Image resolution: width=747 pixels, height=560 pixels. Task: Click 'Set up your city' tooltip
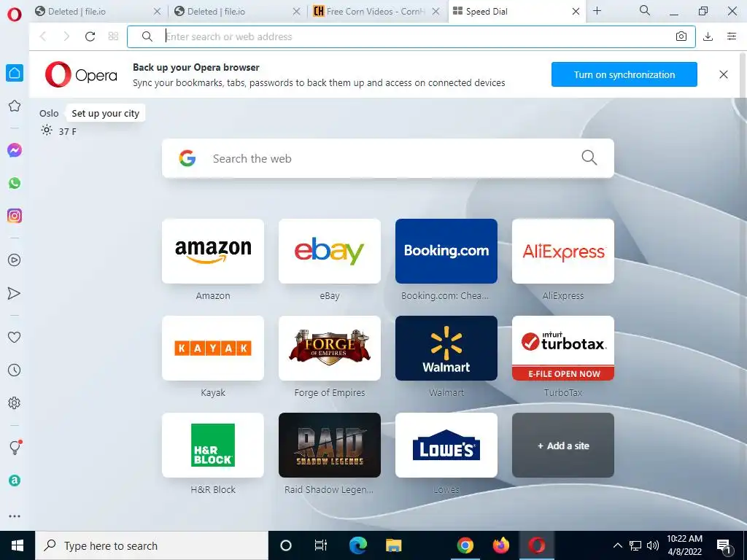pyautogui.click(x=105, y=113)
